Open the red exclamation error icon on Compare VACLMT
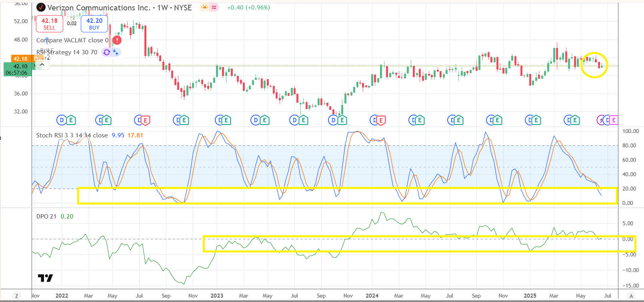The width and height of the screenshot is (644, 302). point(117,40)
